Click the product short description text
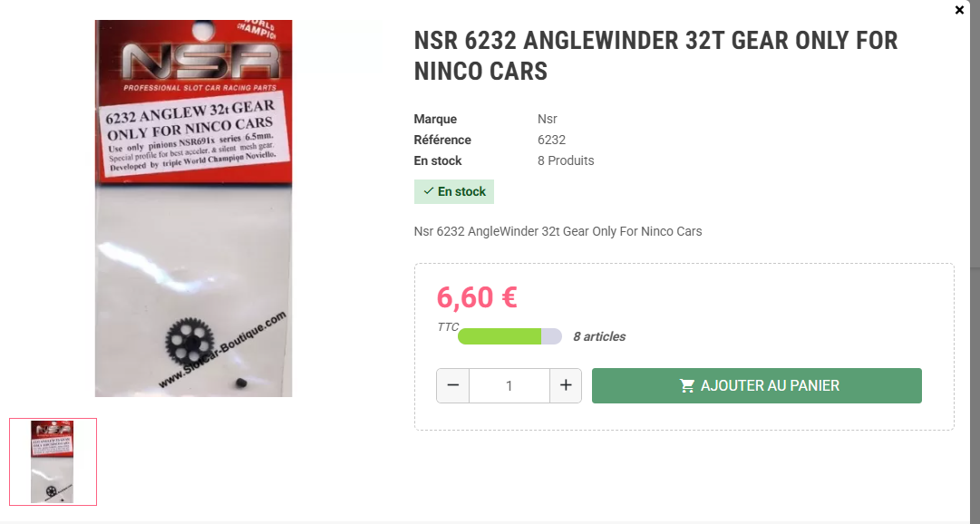Screen dimensions: 980x524 (x=558, y=231)
